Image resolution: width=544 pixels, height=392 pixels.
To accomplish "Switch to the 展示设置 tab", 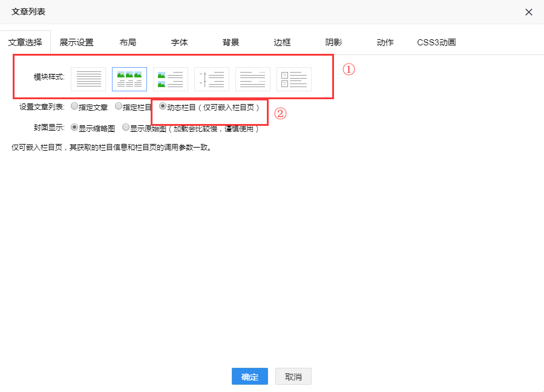I will tap(76, 42).
